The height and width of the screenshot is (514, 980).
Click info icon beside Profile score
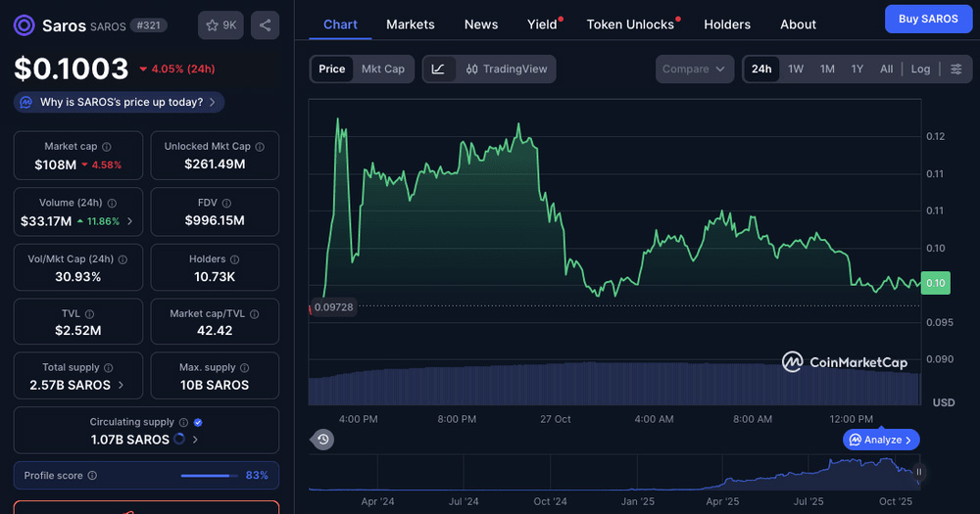pos(92,476)
